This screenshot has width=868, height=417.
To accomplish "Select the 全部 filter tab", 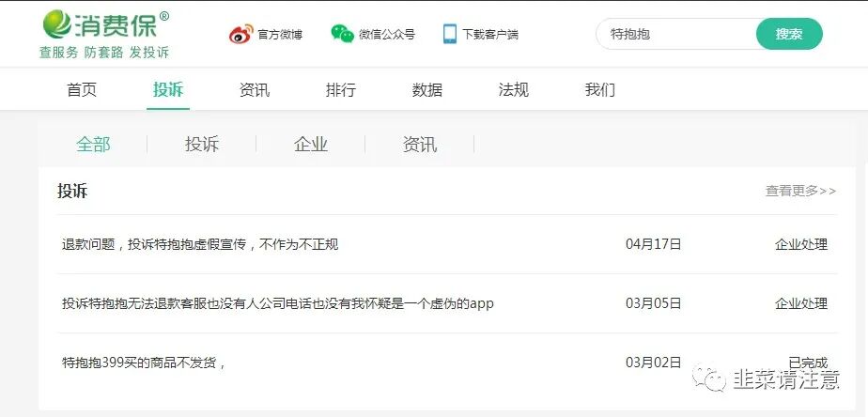I will click(94, 145).
